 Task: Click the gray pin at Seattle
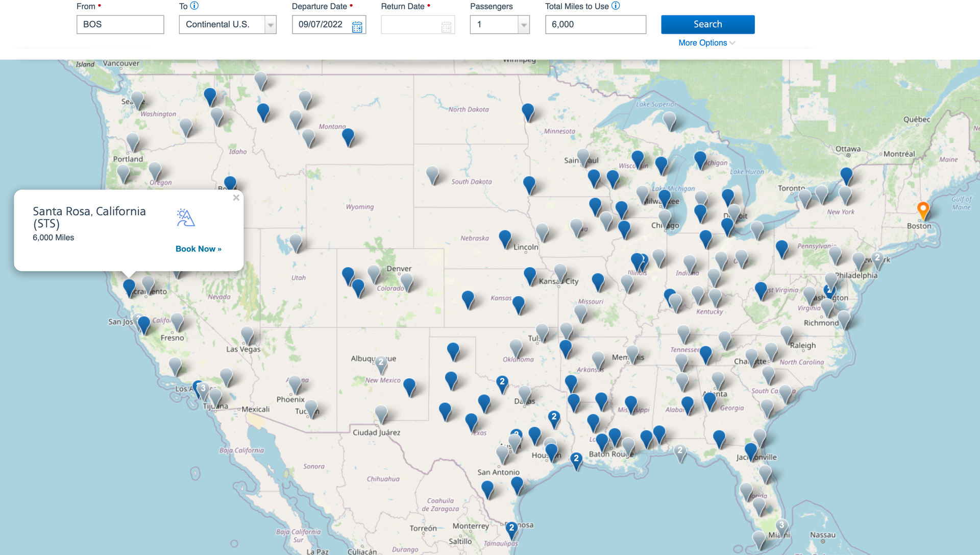pos(137,100)
